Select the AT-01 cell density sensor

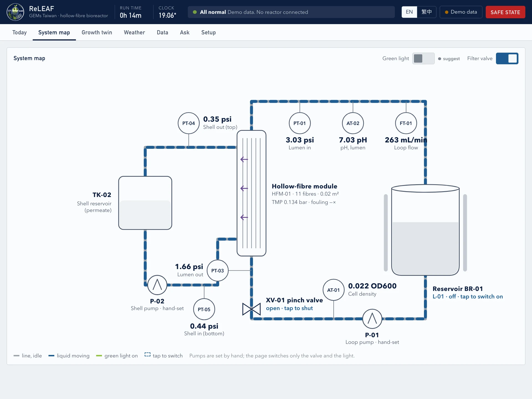(x=334, y=290)
